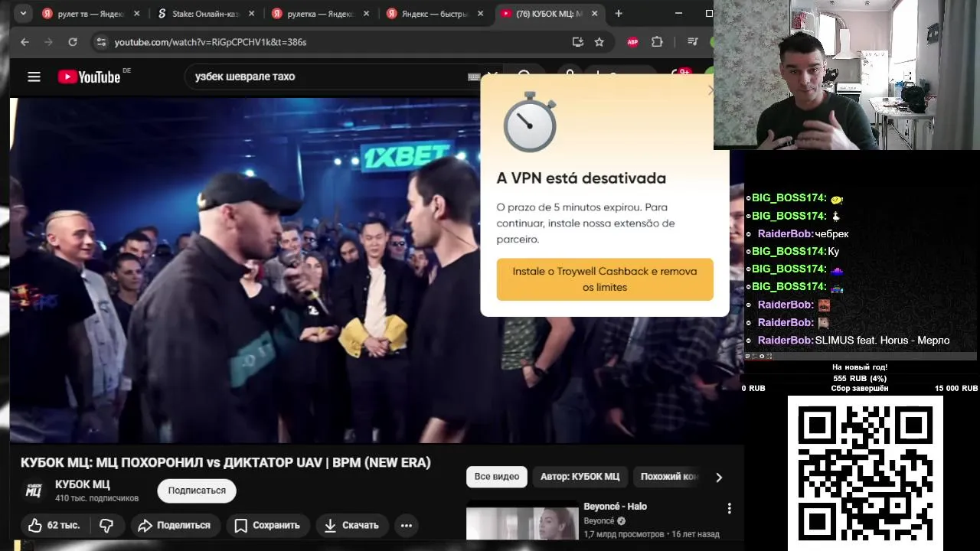Click BIG_BOSS174's 'Ку' chat message
This screenshot has width=980, height=551.
pyautogui.click(x=834, y=252)
